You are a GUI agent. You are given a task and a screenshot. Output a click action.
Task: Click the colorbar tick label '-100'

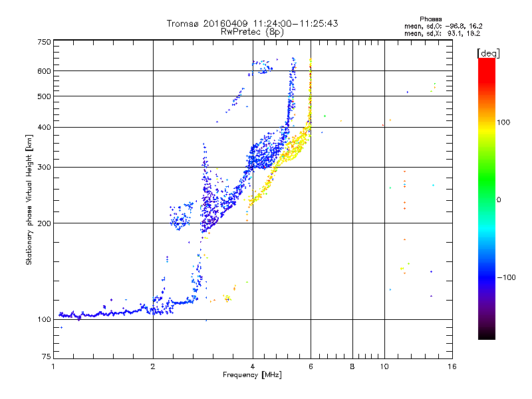[x=506, y=277]
